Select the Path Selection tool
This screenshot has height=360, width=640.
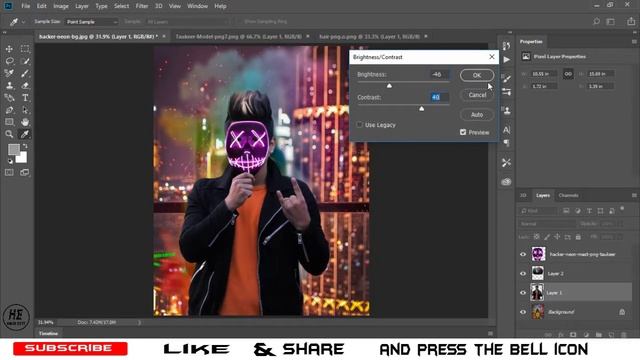coord(25,110)
